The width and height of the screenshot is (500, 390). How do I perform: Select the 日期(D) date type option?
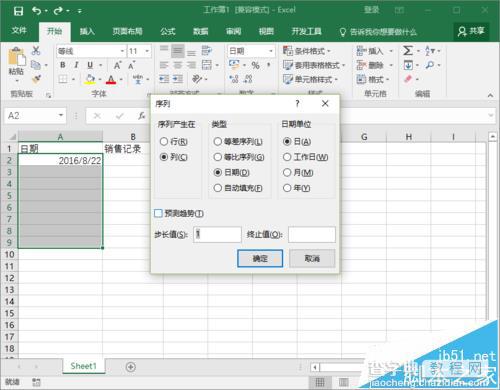pyautogui.click(x=232, y=172)
